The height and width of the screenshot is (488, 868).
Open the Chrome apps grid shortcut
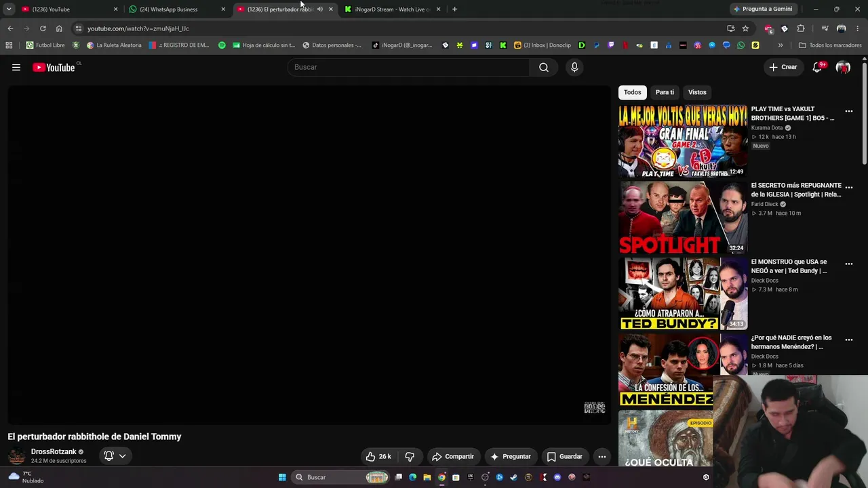click(9, 45)
